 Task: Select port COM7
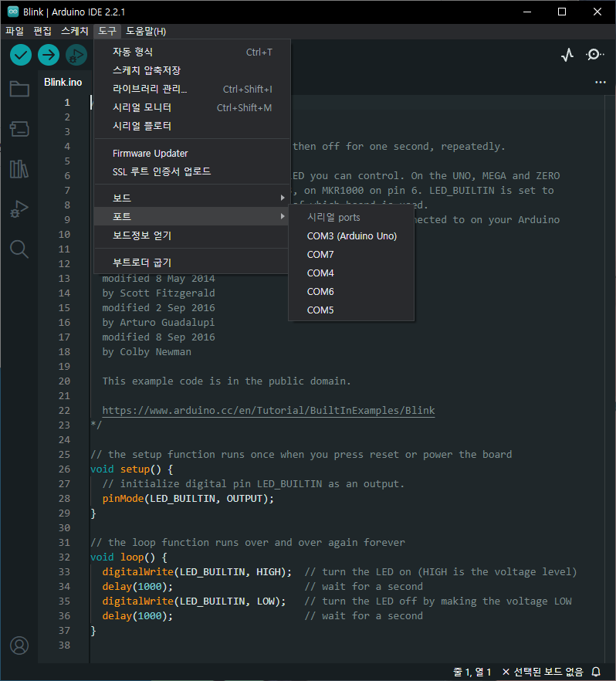tap(352, 255)
